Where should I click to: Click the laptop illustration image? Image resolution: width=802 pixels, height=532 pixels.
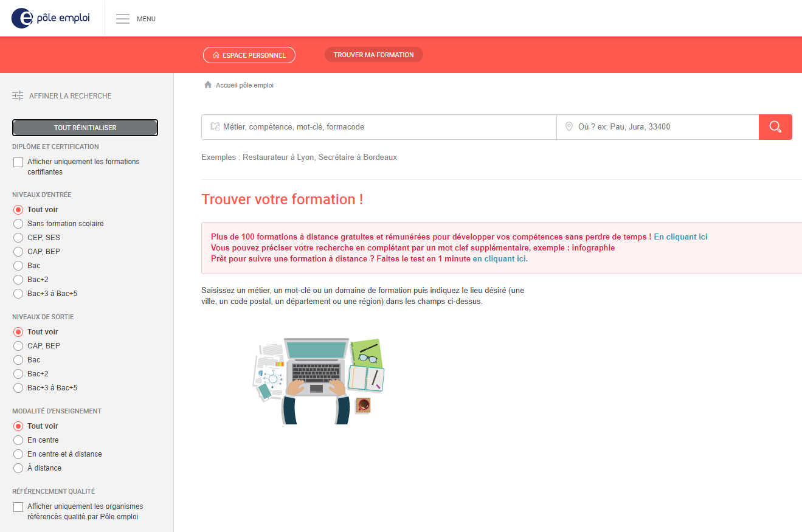[319, 381]
